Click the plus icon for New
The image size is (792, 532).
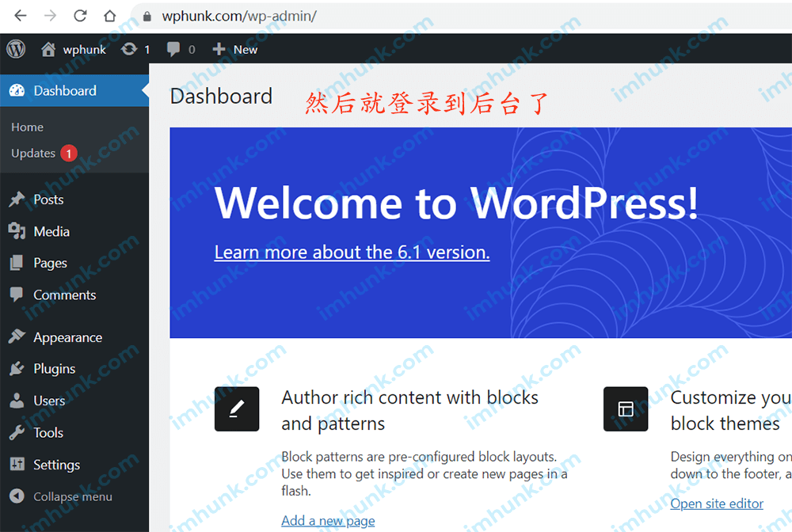(219, 49)
